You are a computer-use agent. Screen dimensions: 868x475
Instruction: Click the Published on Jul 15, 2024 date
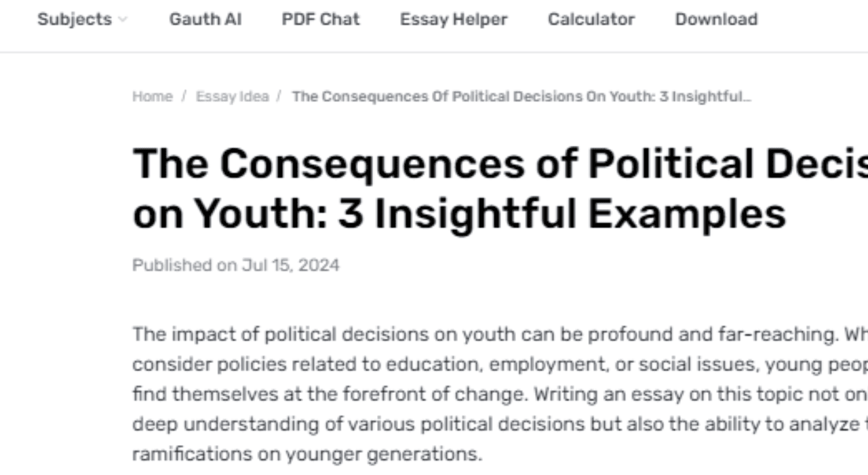(x=236, y=265)
